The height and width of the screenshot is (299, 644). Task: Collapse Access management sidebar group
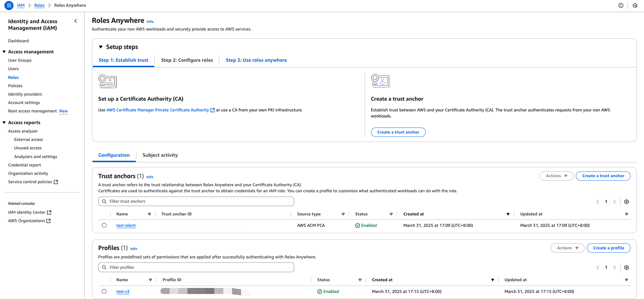coord(4,52)
